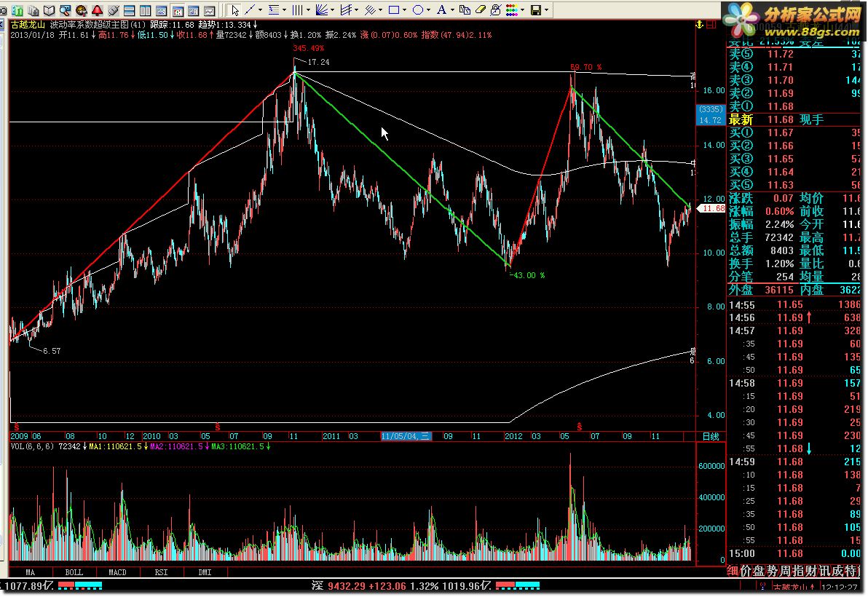This screenshot has width=868, height=597.
Task: Select the circle drawing tool
Action: [418, 10]
